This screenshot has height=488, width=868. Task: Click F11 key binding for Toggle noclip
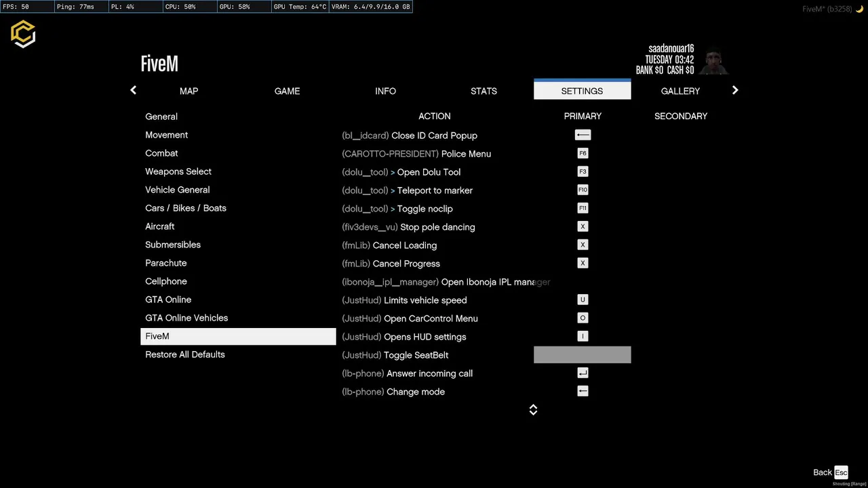tap(583, 208)
